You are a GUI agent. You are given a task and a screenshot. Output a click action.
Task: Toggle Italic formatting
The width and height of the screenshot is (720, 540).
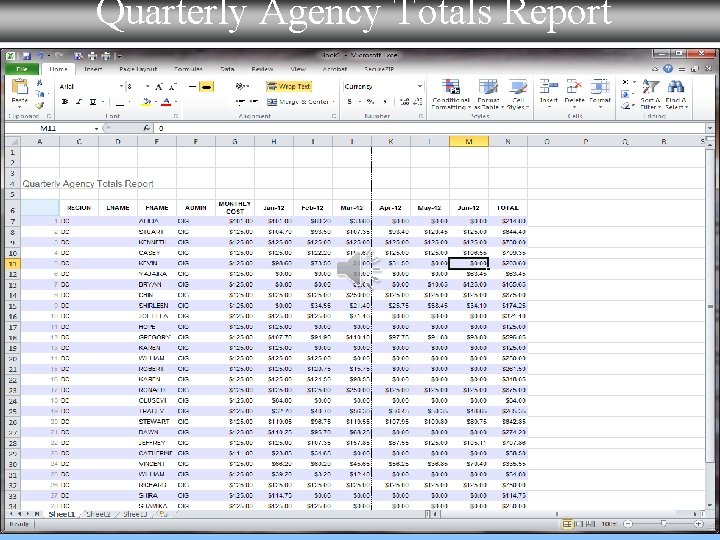tap(79, 101)
